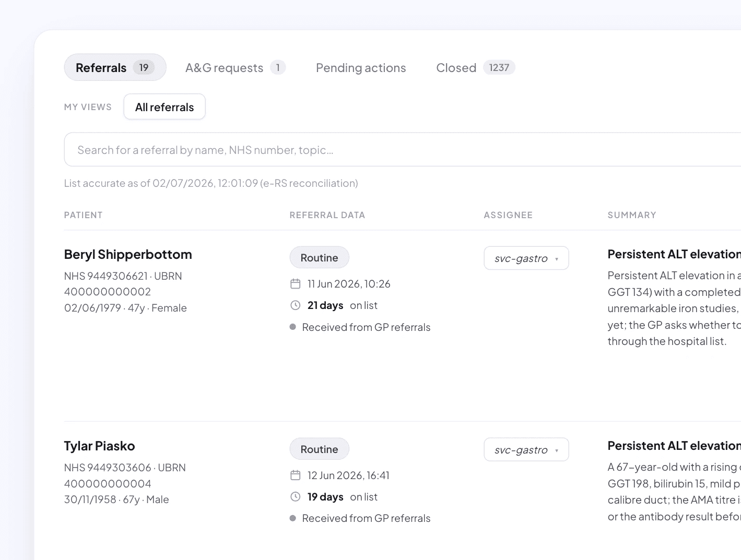Click 12 Jun 2026, 16:41 date
The image size is (741, 560).
pyautogui.click(x=348, y=475)
